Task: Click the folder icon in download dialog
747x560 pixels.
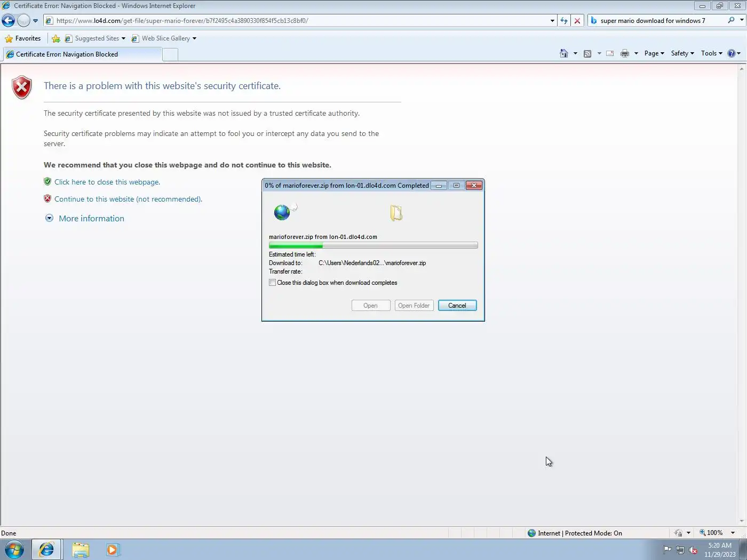Action: point(396,213)
